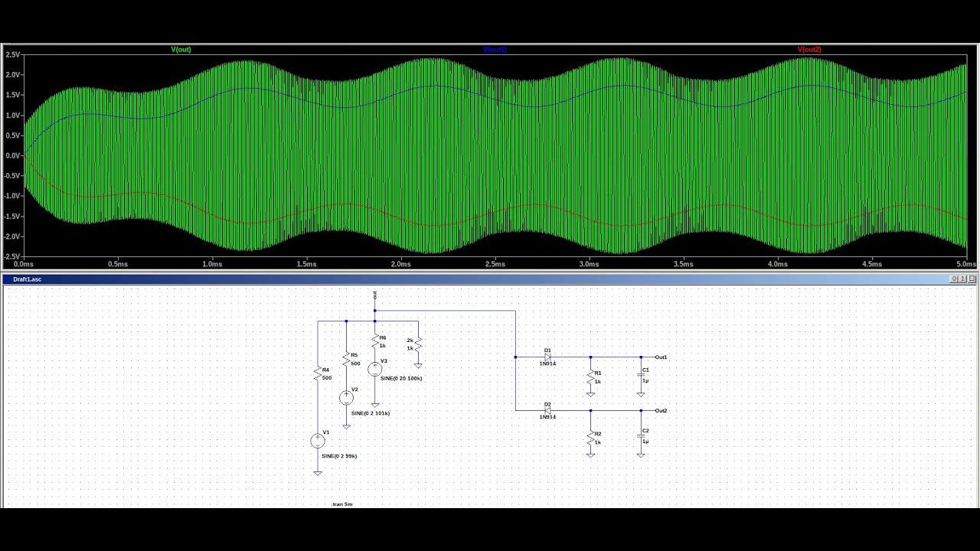980x551 pixels.
Task: Click the 5.0ms time axis label
Action: (x=966, y=264)
